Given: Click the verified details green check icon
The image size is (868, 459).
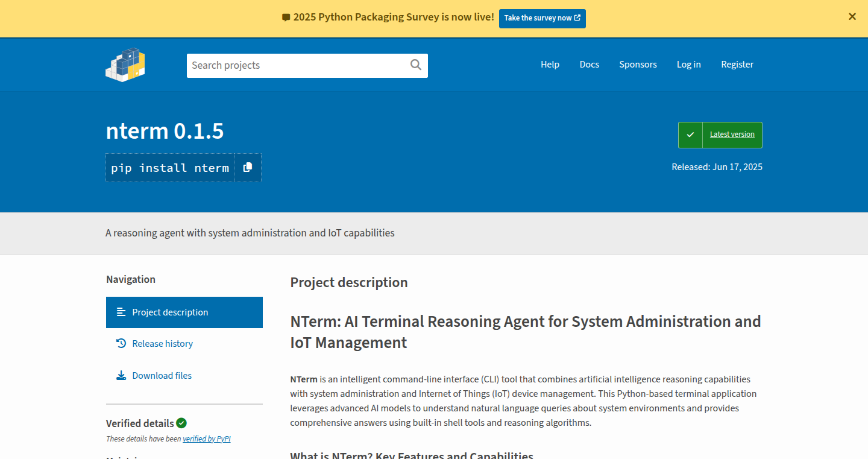Looking at the screenshot, I should (x=181, y=423).
